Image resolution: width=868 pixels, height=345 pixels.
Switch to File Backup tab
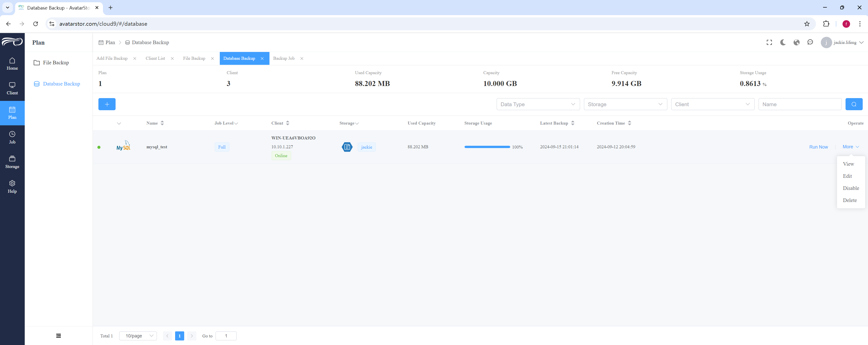194,58
